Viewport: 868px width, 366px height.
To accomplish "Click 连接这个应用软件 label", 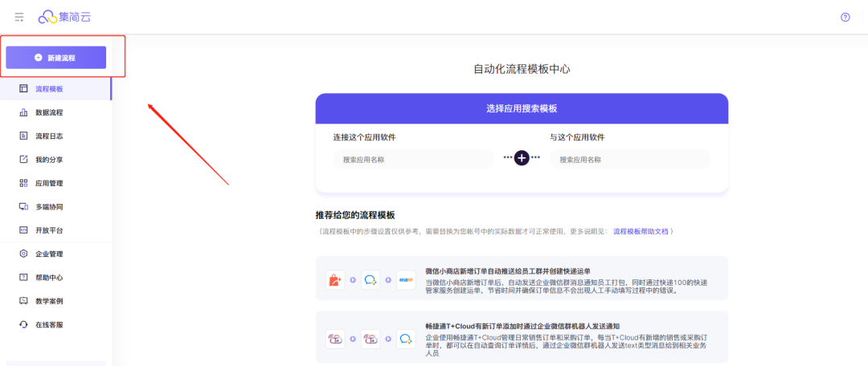I will pos(364,137).
